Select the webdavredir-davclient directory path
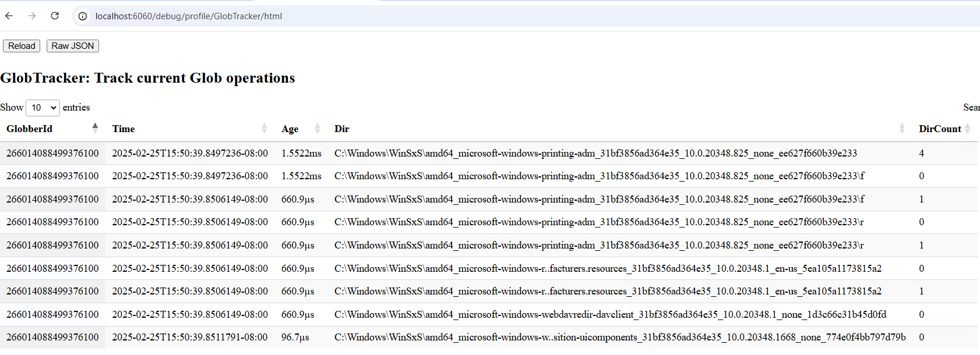This screenshot has width=980, height=355. click(610, 314)
